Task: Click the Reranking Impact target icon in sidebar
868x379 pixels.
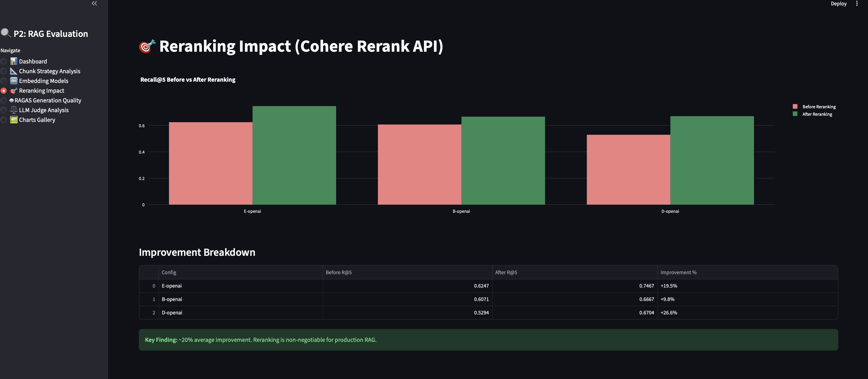Action: (x=14, y=91)
